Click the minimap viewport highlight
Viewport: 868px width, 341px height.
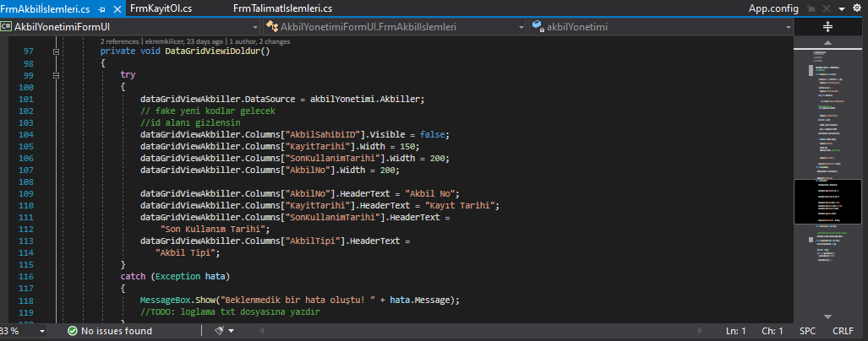click(x=827, y=202)
